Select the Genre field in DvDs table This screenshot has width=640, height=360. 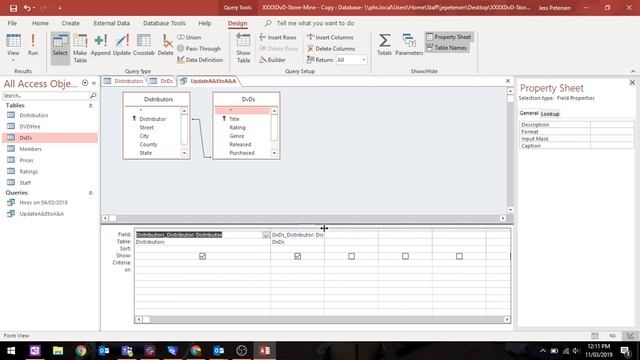237,136
